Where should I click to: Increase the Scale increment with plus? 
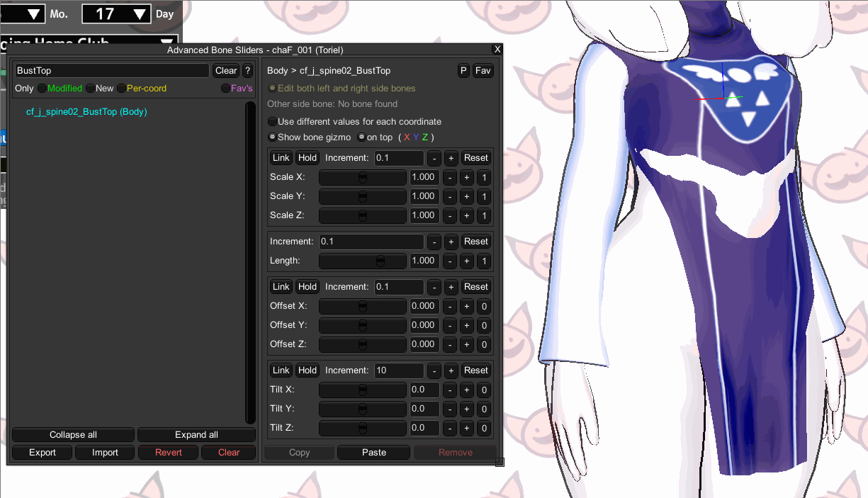(x=451, y=158)
